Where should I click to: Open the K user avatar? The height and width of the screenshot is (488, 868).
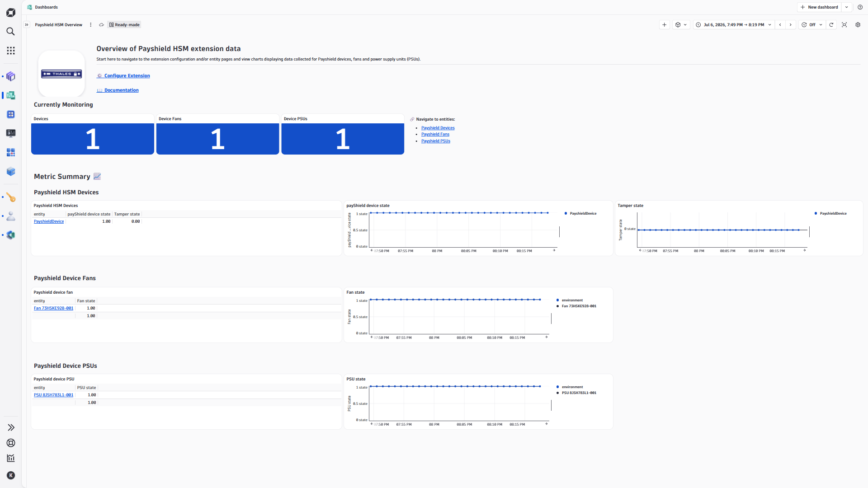[11, 475]
